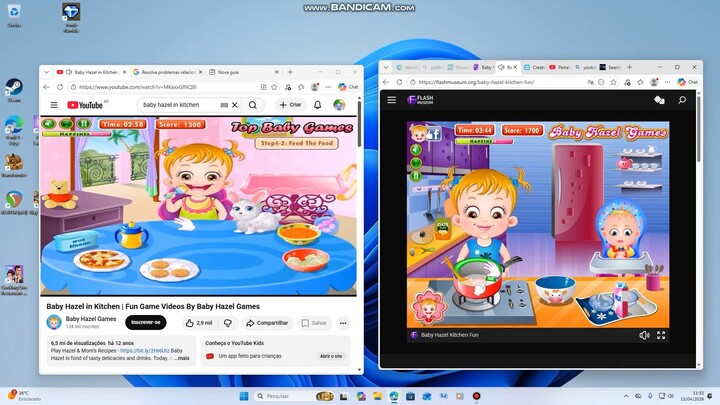Clear the YouTube search box text
This screenshot has height=405, width=720.
point(235,105)
